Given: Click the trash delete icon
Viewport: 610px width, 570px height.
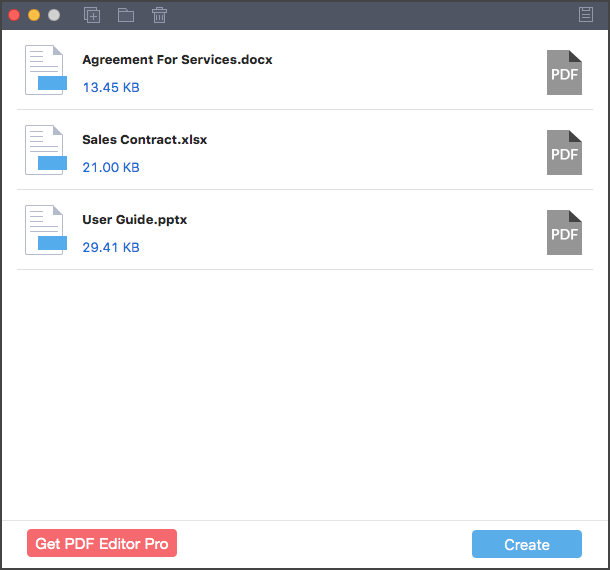Looking at the screenshot, I should point(160,15).
